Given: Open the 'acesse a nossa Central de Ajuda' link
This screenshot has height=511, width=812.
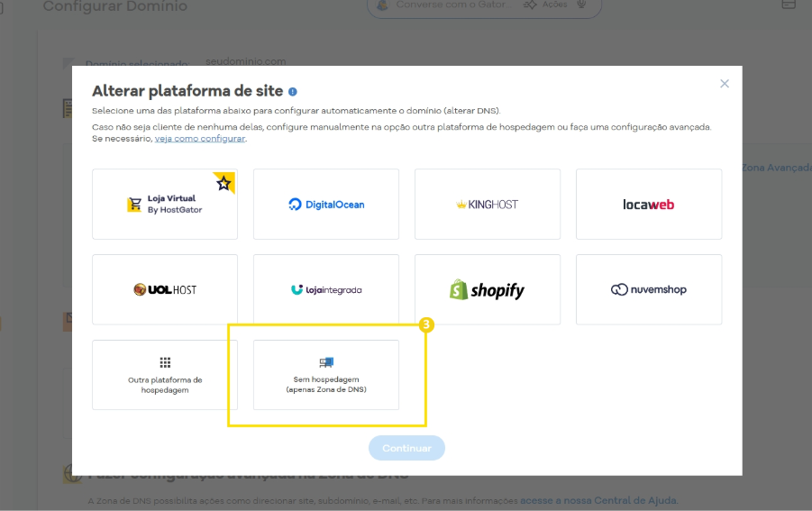Looking at the screenshot, I should click(x=598, y=500).
